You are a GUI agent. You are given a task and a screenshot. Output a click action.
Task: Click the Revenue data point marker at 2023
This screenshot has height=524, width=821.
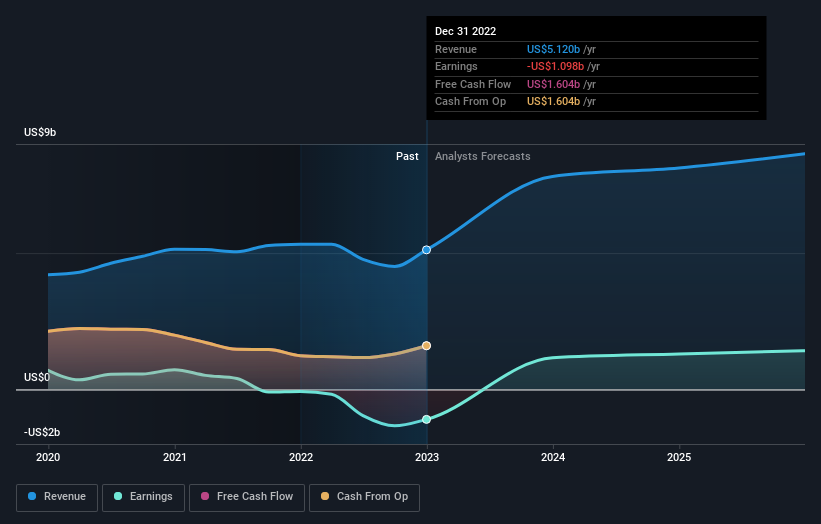pyautogui.click(x=427, y=250)
